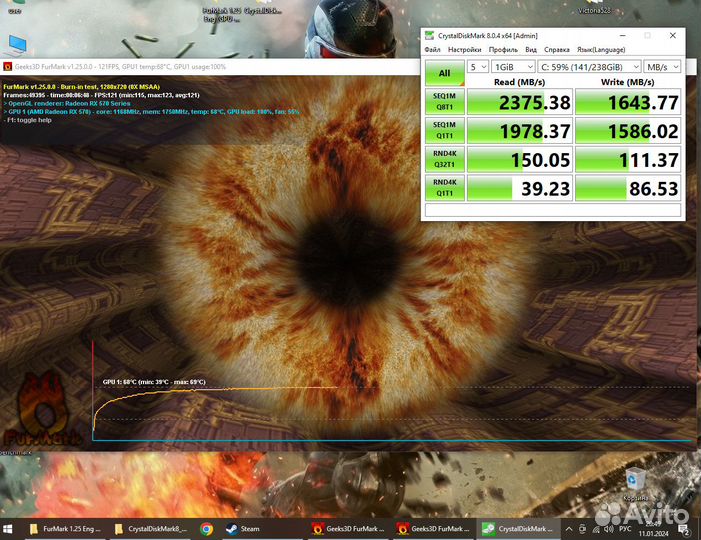The height and width of the screenshot is (540, 701).
Task: Select the Victoria528 desktop icon
Action: [x=594, y=7]
